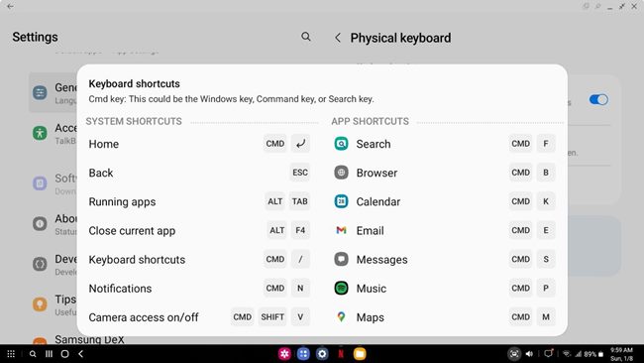Click the clock showing 9:59 AM

[621, 350]
